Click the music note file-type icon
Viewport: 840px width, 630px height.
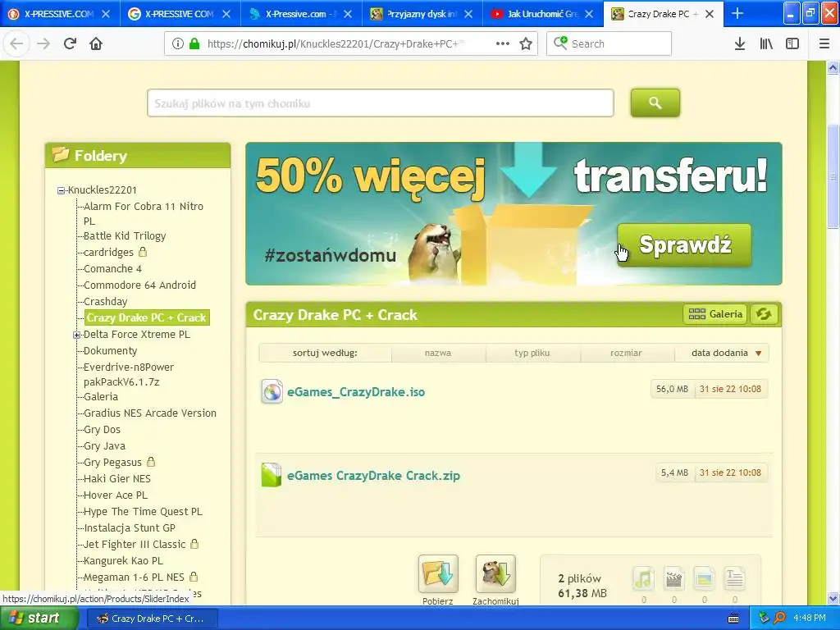point(643,578)
